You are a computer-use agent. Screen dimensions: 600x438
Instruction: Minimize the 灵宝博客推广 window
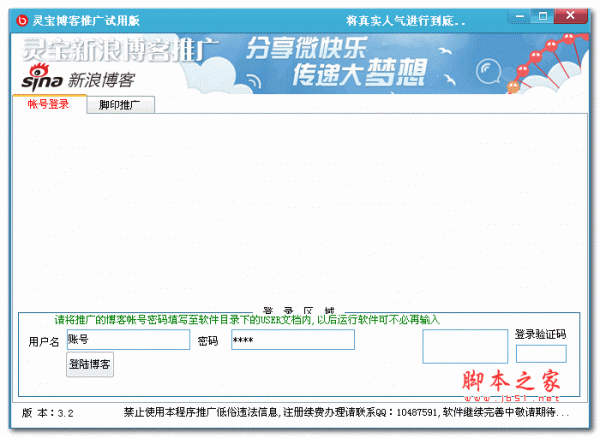520,16
